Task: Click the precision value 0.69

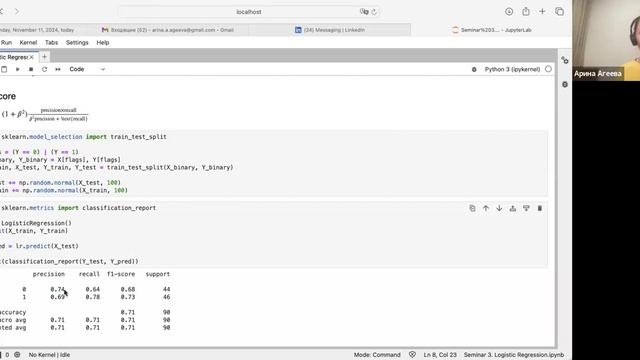Action: pyautogui.click(x=58, y=297)
